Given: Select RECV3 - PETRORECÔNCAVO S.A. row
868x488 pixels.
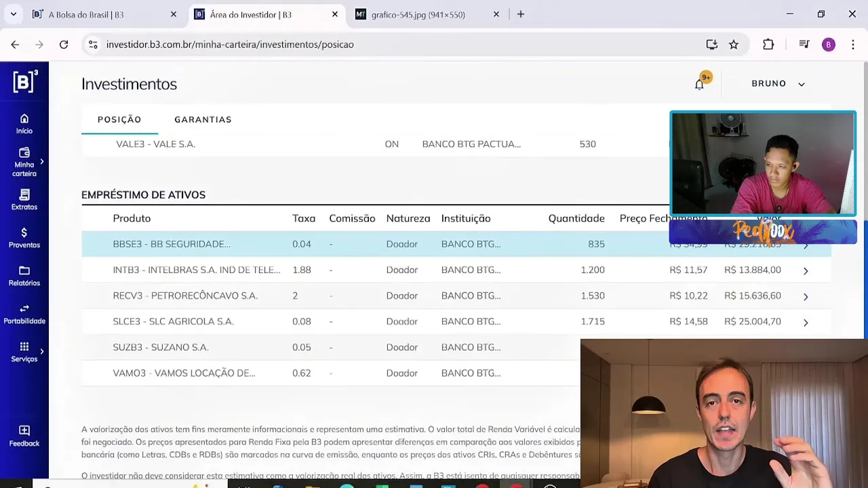Looking at the screenshot, I should pos(456,296).
